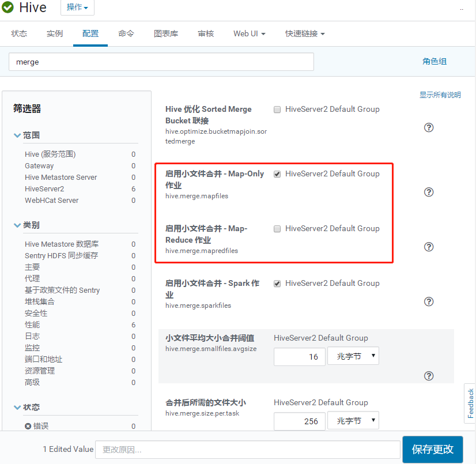Click the 1 Edited Value label

click(68, 450)
